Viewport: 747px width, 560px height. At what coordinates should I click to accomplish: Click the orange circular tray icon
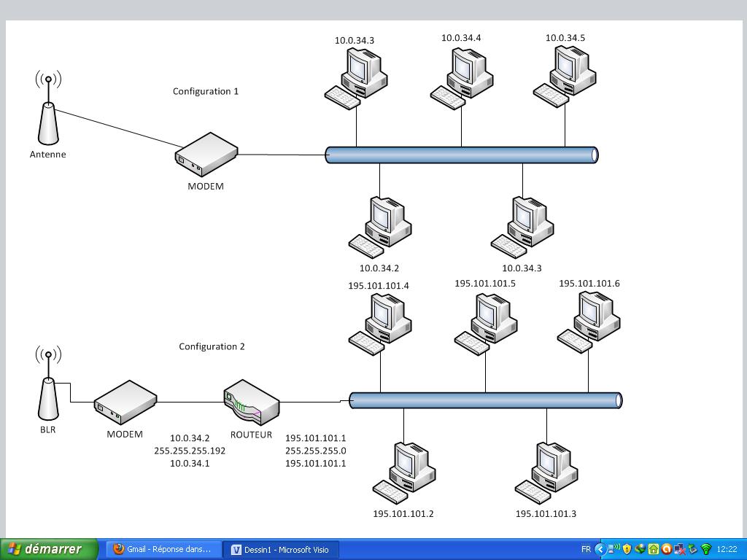[x=667, y=549]
